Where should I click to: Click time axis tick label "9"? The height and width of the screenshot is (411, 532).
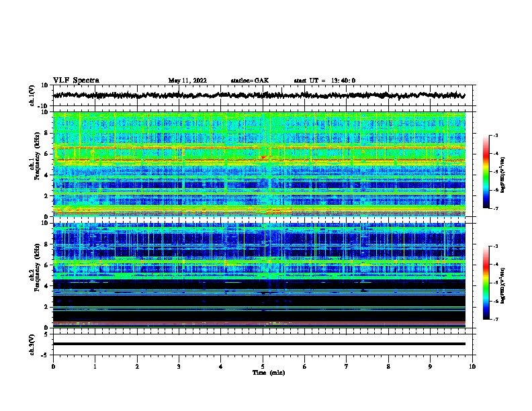430,367
